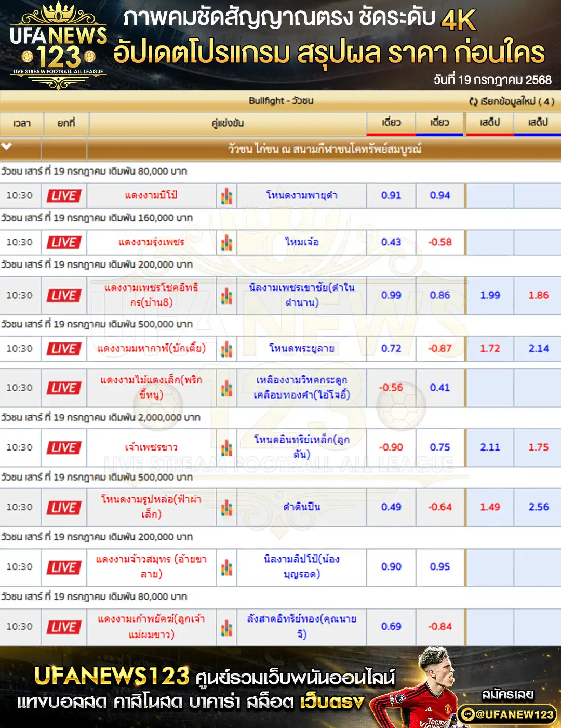Click the Bullfight - วัวชน title bar
561x728 pixels.
coord(280,101)
